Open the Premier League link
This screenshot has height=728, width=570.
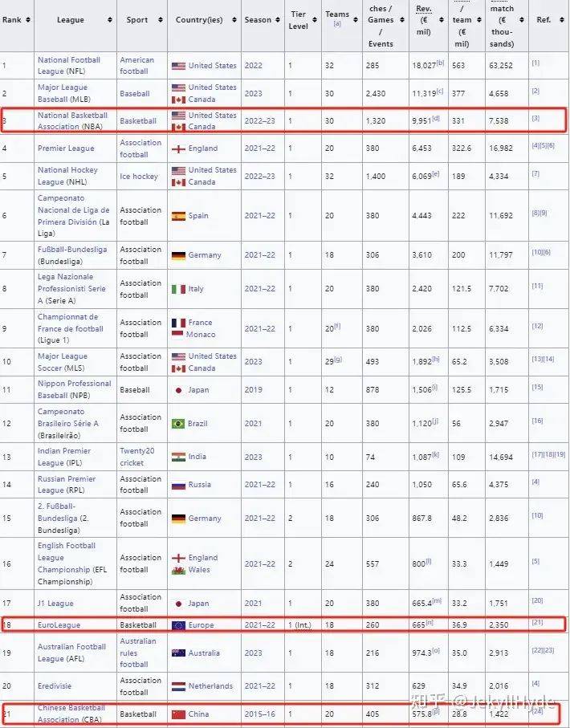point(66,148)
